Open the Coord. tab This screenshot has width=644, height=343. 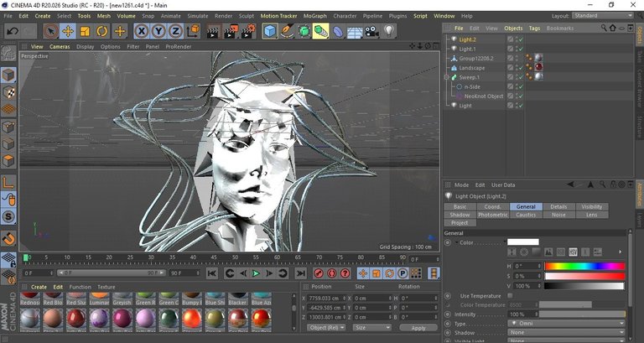pyautogui.click(x=492, y=206)
